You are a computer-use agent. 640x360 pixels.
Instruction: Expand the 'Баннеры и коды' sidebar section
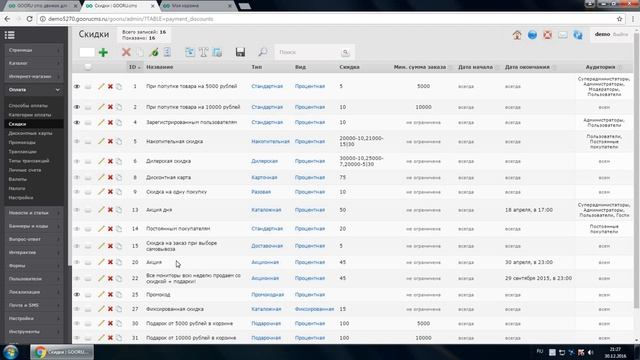pyautogui.click(x=34, y=226)
